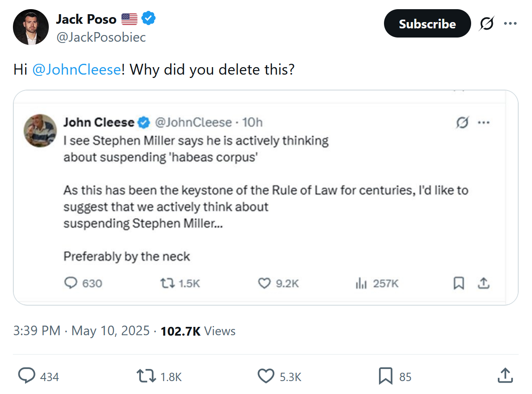This screenshot has height=394, width=532.
Task: Click John Cleese's avatar in quoted tweet
Action: coord(40,130)
